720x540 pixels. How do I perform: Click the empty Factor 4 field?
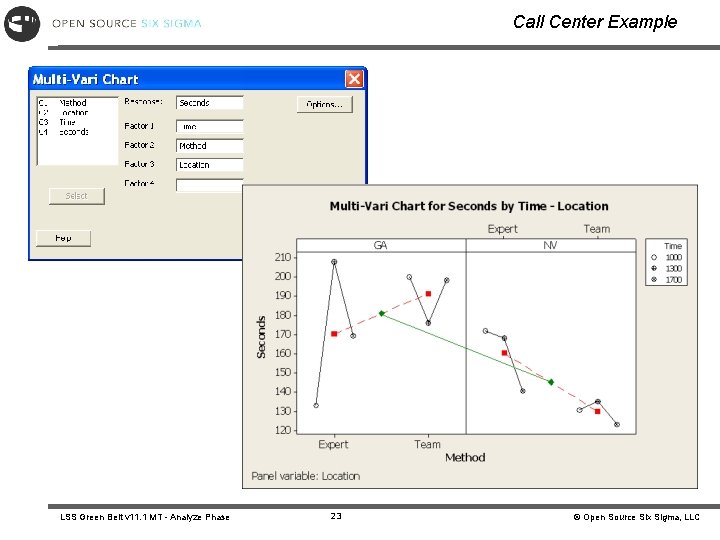210,185
